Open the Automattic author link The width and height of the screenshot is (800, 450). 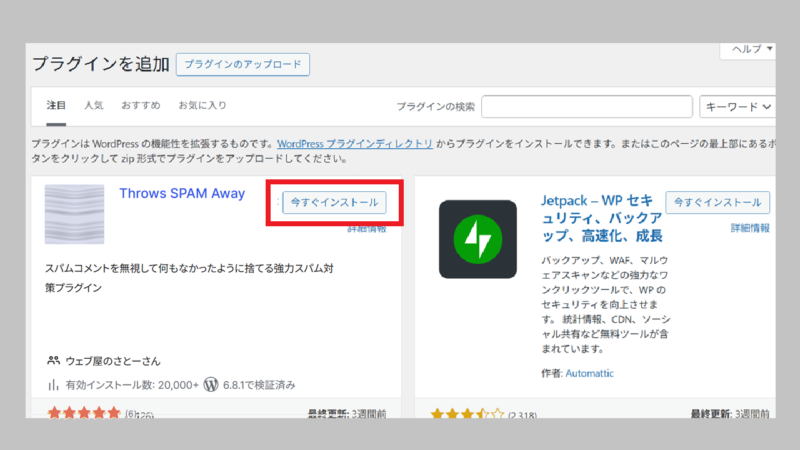coord(589,373)
